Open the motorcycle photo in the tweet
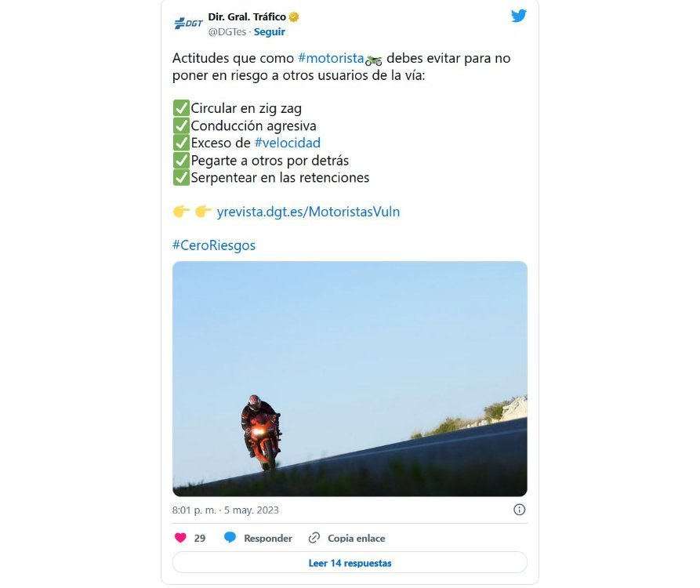700x588 pixels. coord(350,378)
